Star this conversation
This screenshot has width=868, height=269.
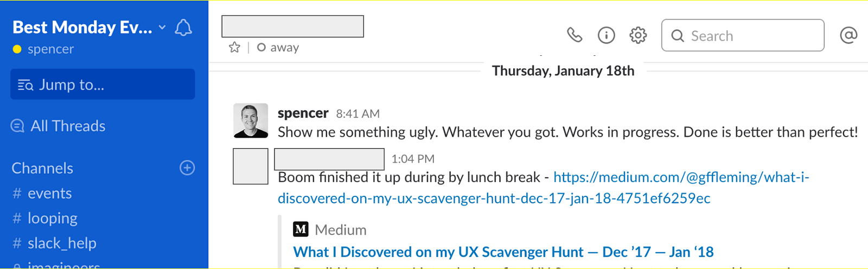pos(234,48)
